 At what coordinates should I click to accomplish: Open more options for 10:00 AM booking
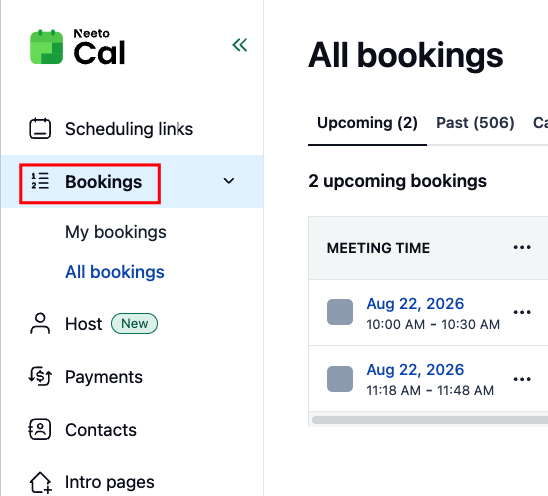click(522, 312)
